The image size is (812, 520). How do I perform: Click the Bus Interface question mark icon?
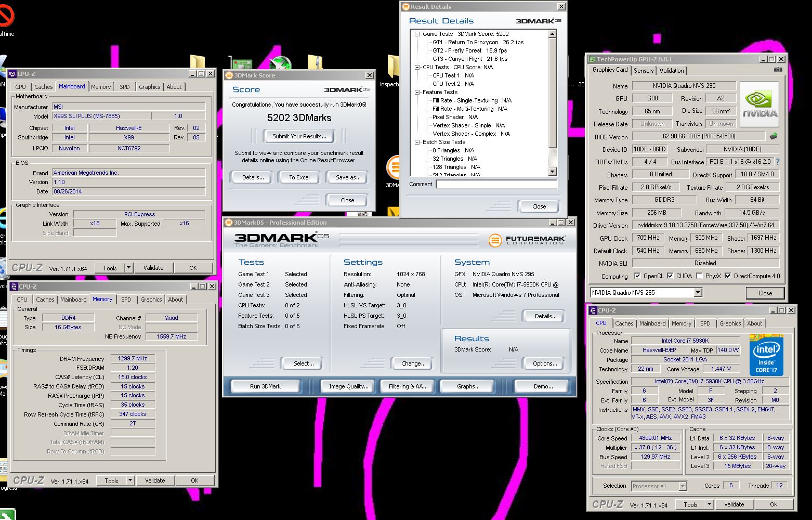[x=778, y=162]
